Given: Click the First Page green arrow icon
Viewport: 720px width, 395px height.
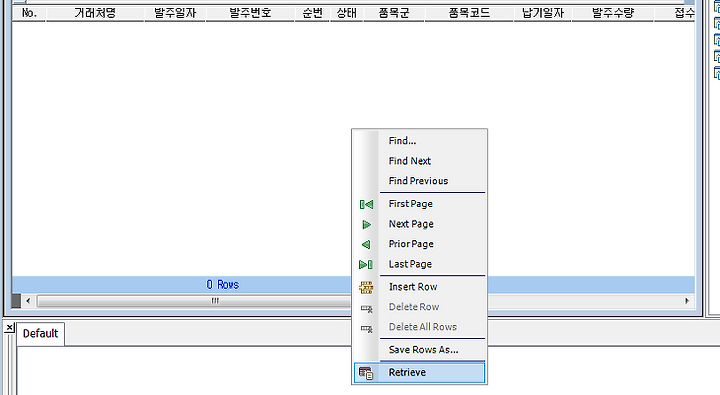Looking at the screenshot, I should [x=366, y=204].
